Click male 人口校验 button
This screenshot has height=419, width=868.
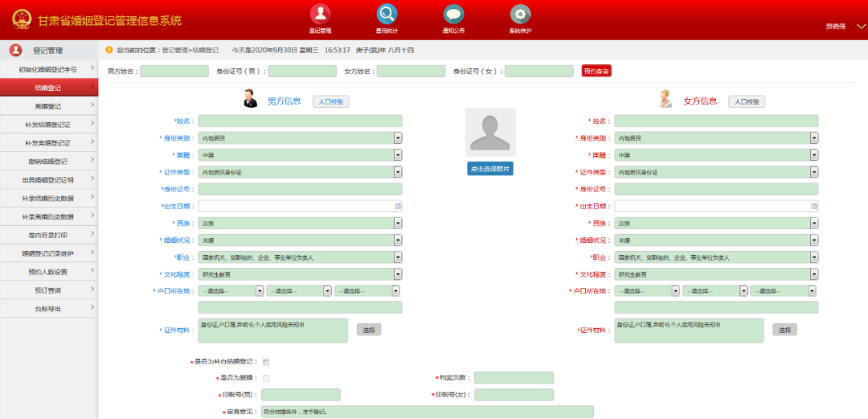point(331,101)
